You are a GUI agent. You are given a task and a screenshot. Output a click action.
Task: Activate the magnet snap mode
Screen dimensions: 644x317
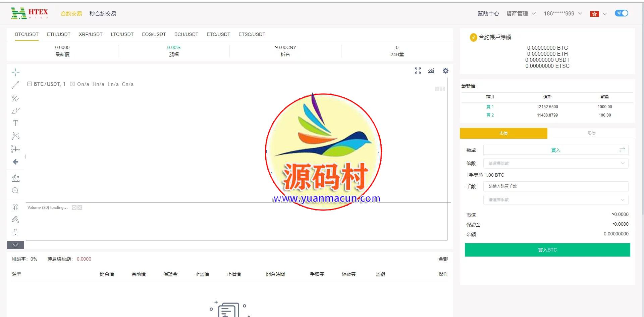(15, 207)
